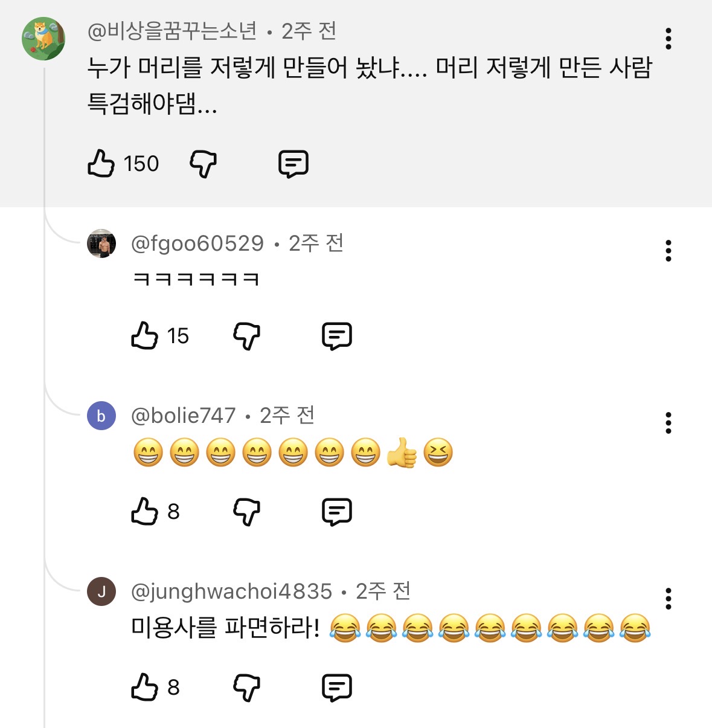
Task: Click the purple 'b' avatar of bolie747
Action: 101,416
